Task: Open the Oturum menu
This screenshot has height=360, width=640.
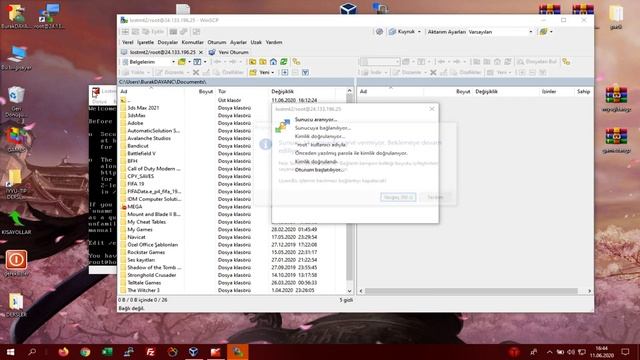Action: pos(216,42)
